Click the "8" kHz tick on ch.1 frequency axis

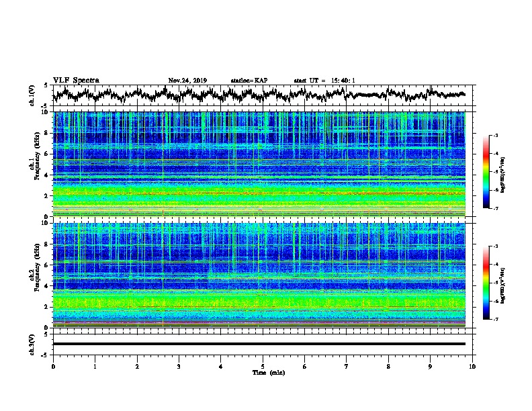[47, 133]
